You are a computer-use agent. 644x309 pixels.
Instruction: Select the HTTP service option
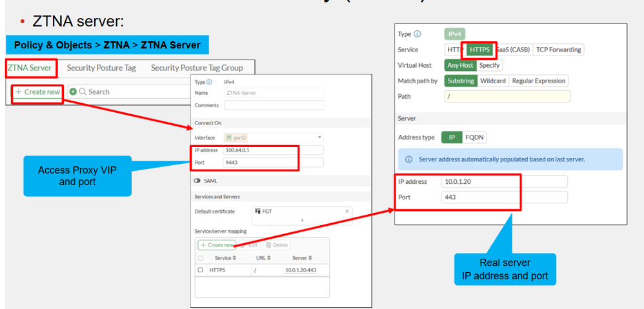(x=456, y=50)
